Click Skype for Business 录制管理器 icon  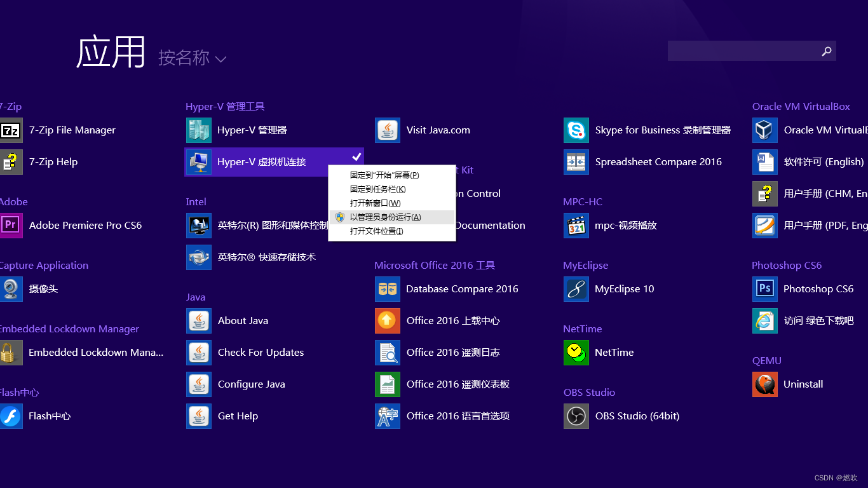pyautogui.click(x=576, y=130)
